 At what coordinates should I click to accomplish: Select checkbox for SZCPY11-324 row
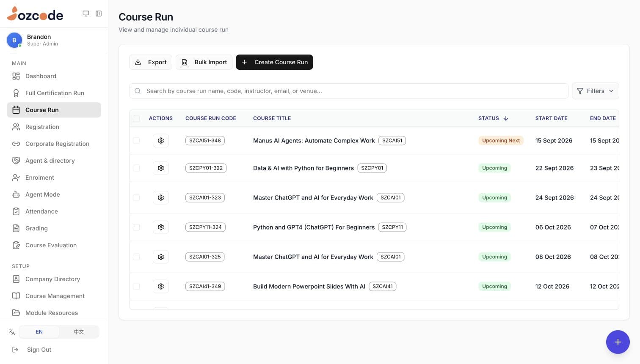tap(136, 227)
